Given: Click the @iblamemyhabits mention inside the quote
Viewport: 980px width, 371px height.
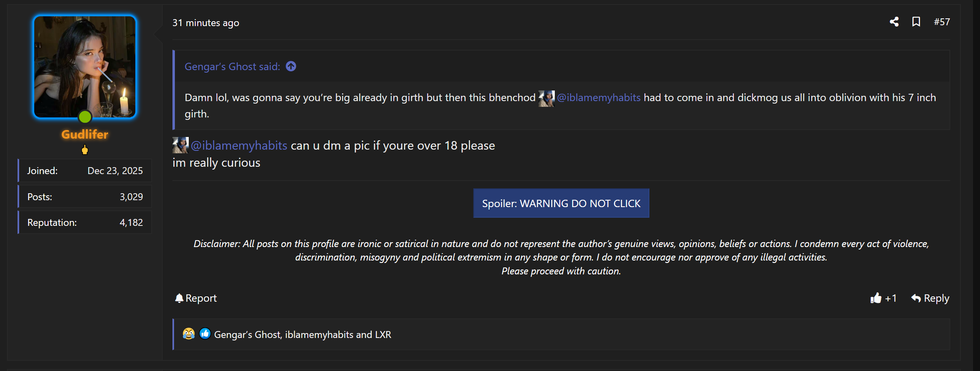Looking at the screenshot, I should (x=598, y=97).
